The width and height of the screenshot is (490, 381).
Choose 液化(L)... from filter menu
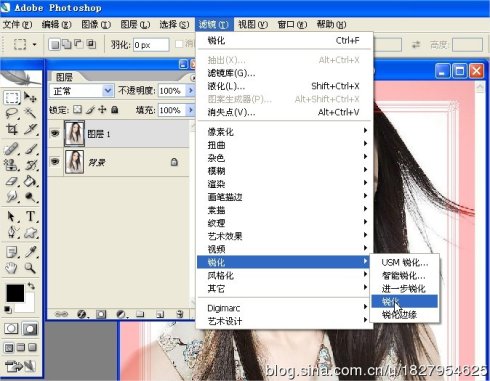click(x=285, y=86)
